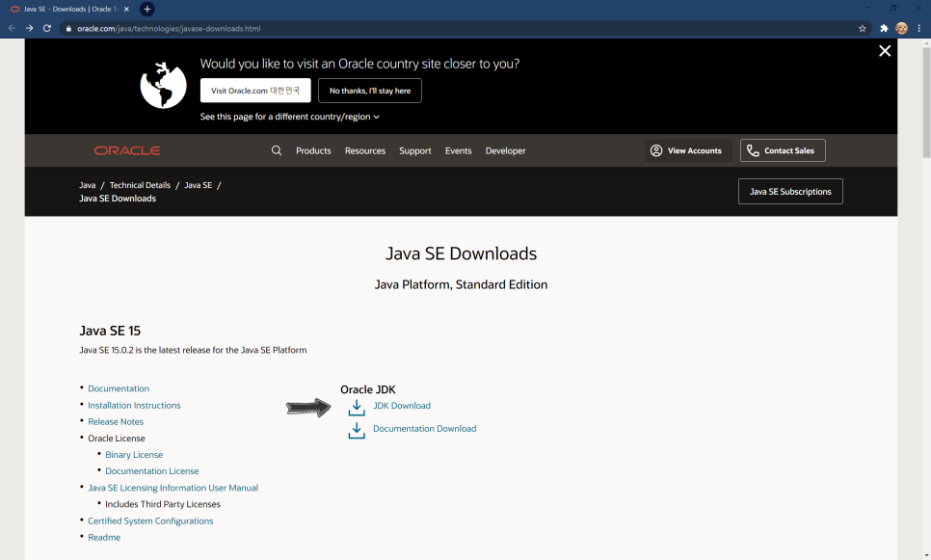Click No thanks, I'll stay here
The width and height of the screenshot is (931, 560).
click(370, 91)
